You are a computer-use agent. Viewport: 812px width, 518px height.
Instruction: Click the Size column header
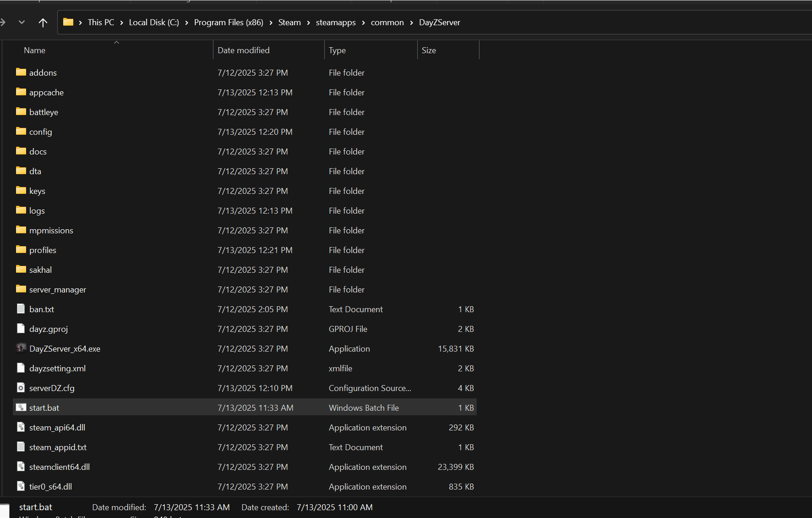coord(429,50)
